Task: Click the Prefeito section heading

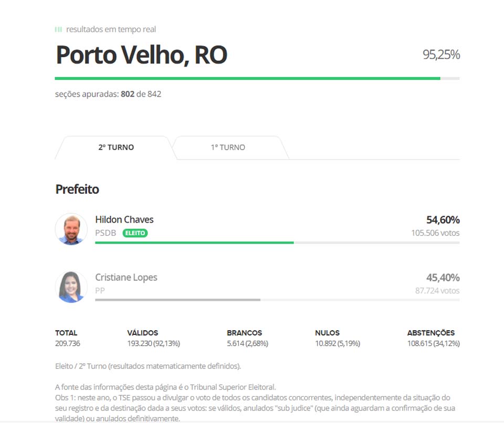Action: (77, 189)
